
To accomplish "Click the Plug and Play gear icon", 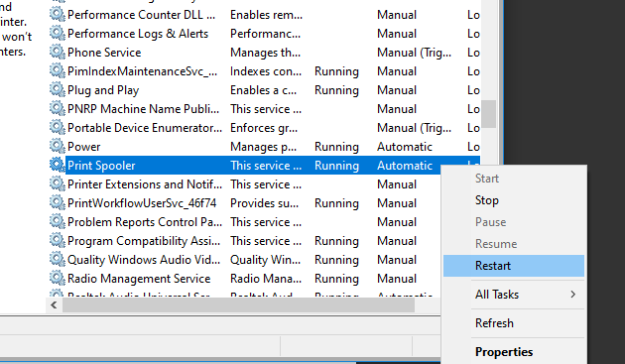I will (57, 89).
